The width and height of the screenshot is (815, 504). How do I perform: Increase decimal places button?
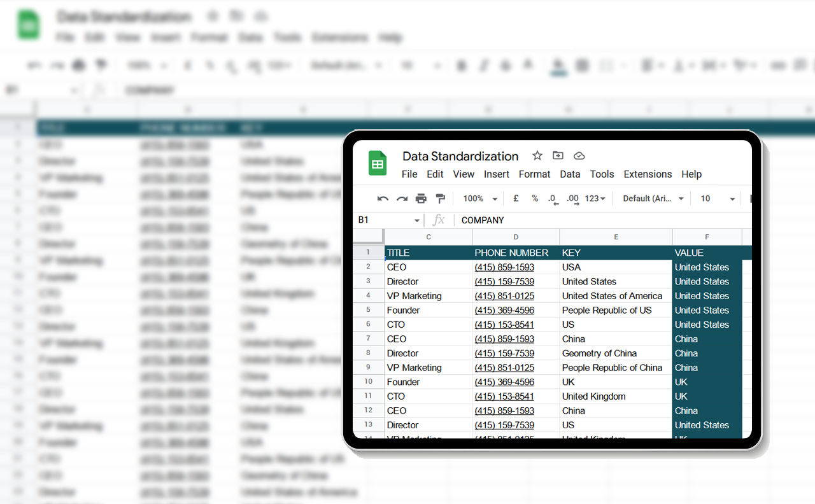(572, 199)
